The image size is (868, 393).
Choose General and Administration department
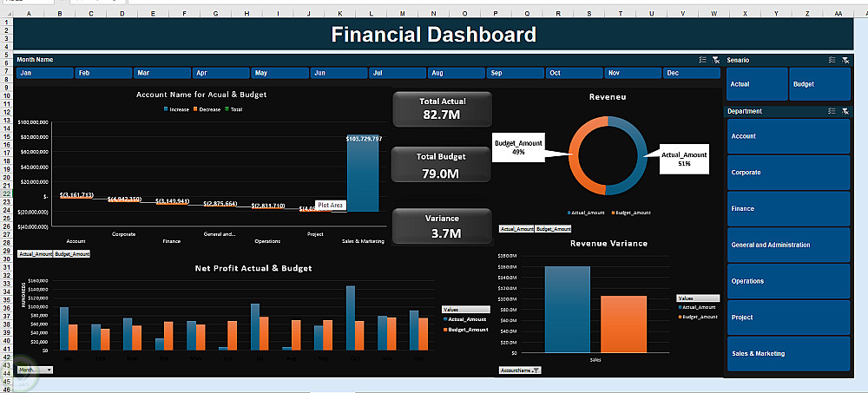(x=788, y=245)
